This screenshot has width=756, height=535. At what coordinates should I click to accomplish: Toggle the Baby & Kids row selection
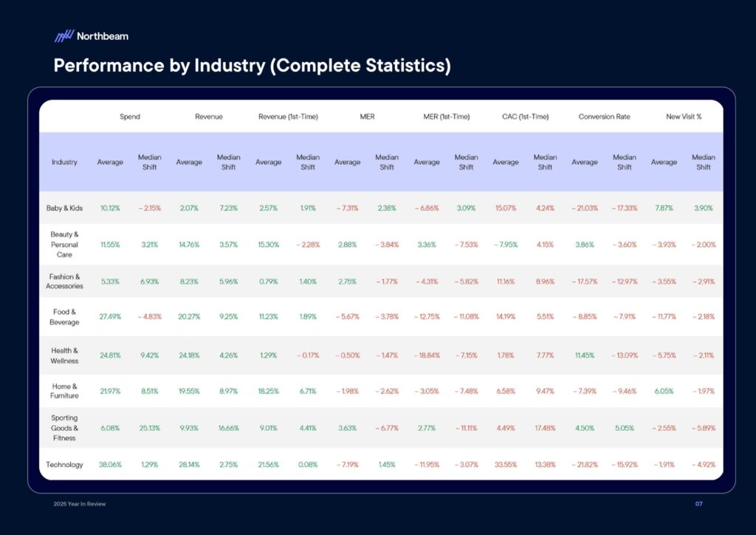tap(64, 208)
